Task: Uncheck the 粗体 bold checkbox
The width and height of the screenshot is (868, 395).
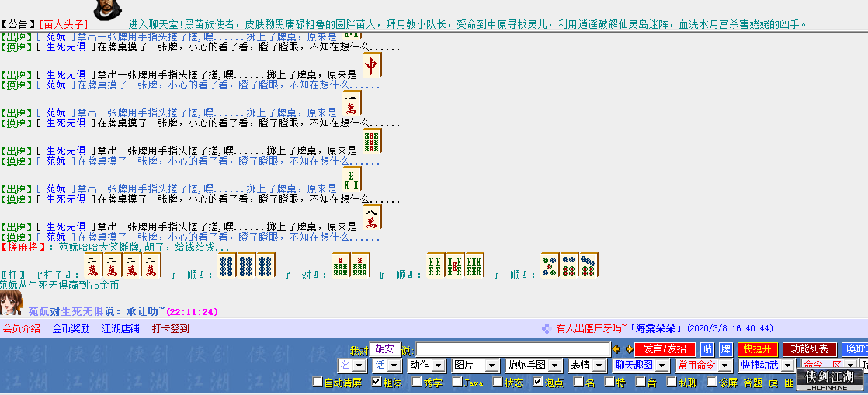Action: (377, 382)
